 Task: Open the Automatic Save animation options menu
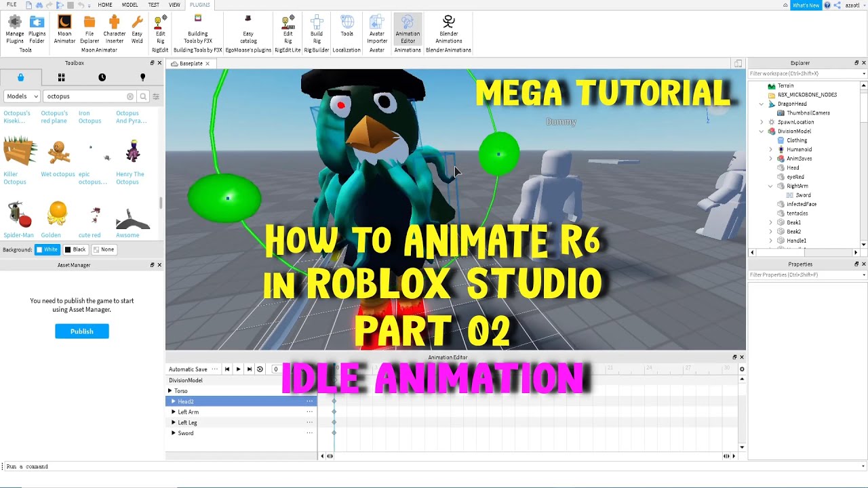(x=215, y=369)
